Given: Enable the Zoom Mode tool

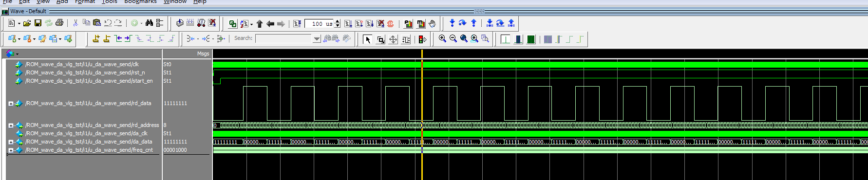Looking at the screenshot, I should tap(380, 39).
